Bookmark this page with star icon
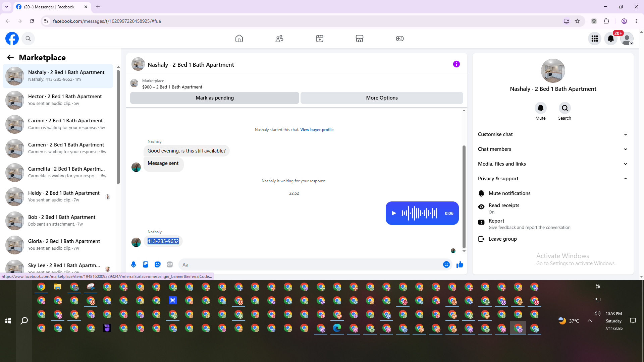This screenshot has width=644, height=362. [x=577, y=21]
